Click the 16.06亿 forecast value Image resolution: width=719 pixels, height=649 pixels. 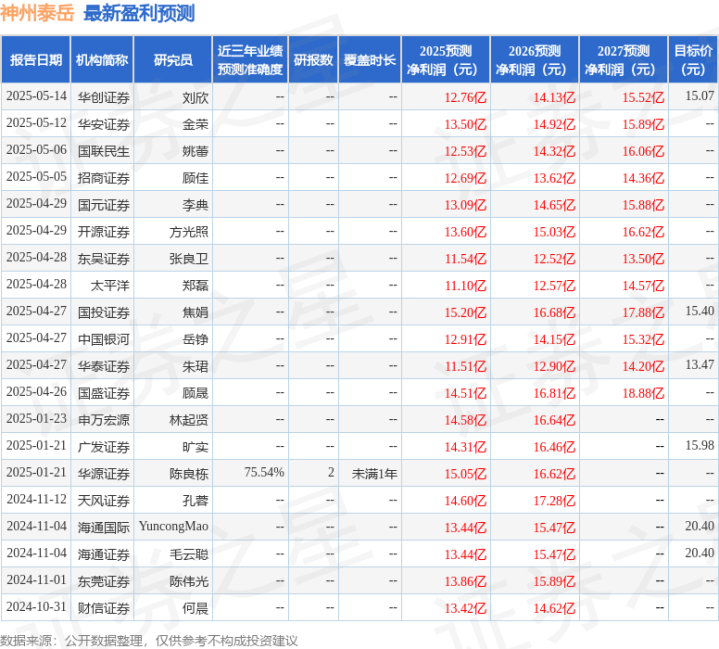tap(643, 151)
